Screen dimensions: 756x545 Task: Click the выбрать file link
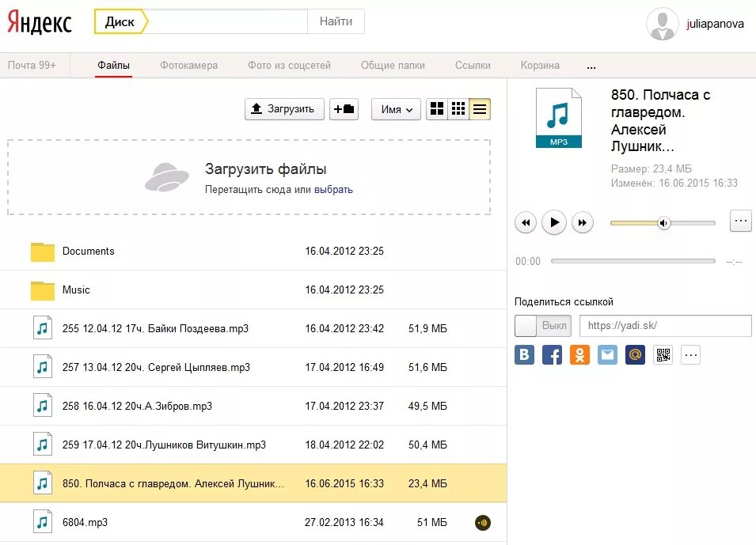point(333,189)
